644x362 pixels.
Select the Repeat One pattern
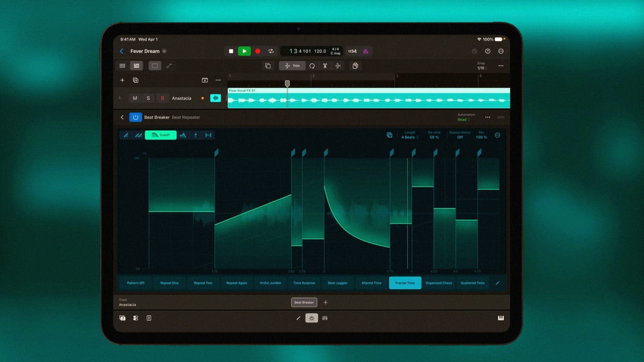coord(169,283)
